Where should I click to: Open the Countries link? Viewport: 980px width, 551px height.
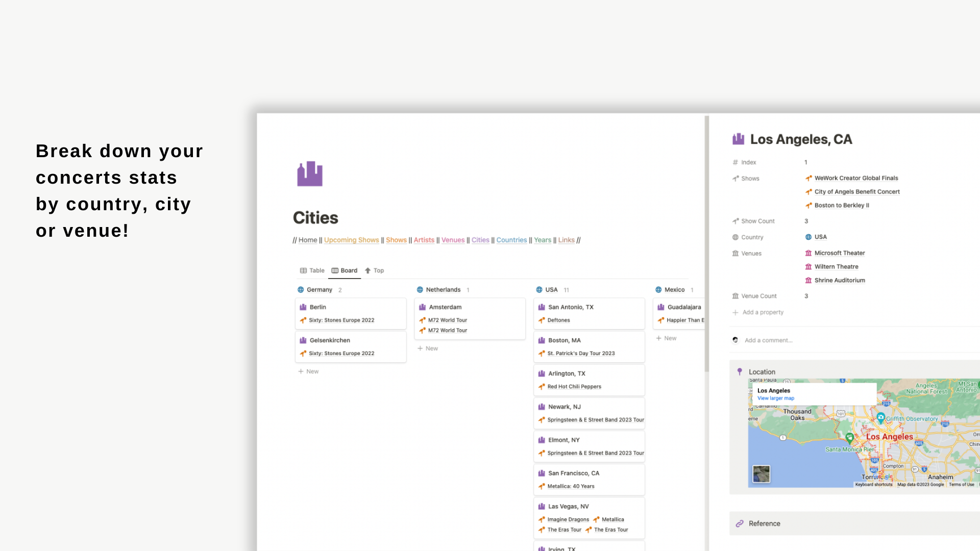pyautogui.click(x=511, y=240)
